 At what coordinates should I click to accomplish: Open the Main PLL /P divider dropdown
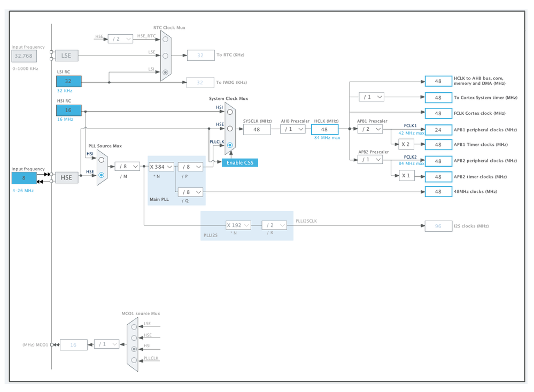[x=190, y=167]
